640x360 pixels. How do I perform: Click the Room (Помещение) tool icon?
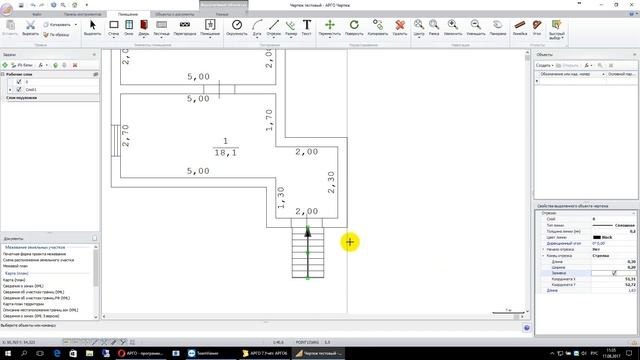click(x=210, y=25)
